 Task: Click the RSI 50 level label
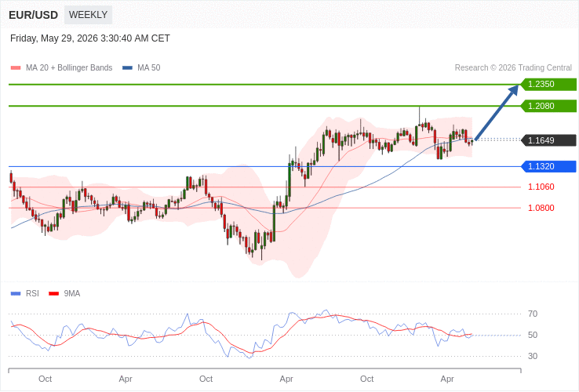[533, 335]
